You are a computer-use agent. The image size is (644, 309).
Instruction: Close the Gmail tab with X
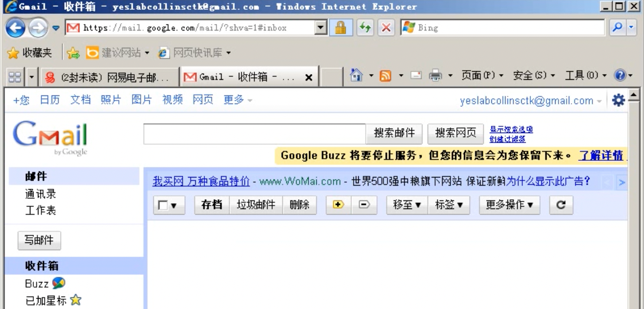(x=309, y=77)
